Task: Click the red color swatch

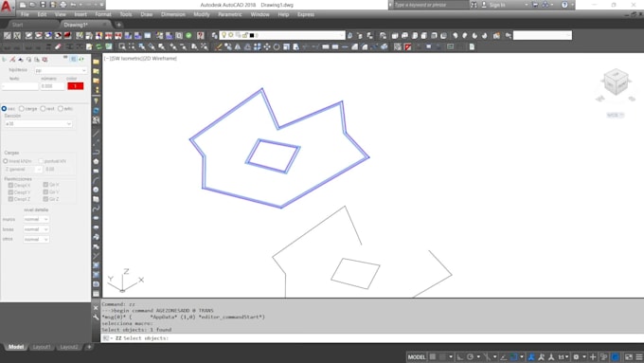Action: pyautogui.click(x=76, y=86)
